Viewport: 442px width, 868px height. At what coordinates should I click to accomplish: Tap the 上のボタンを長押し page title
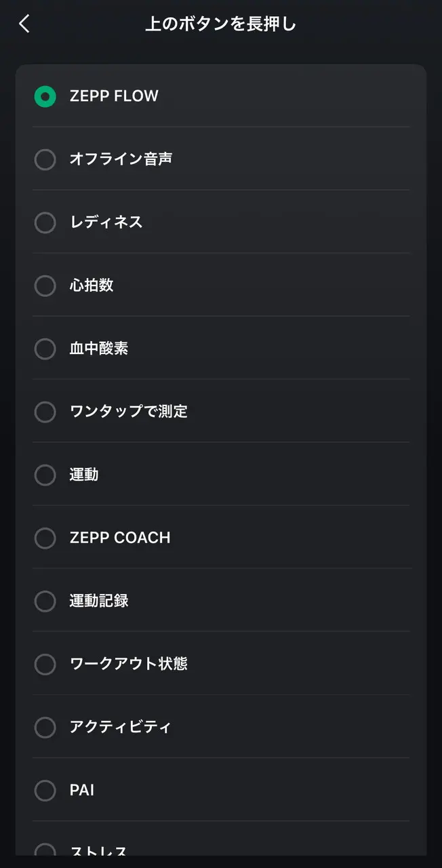click(x=221, y=24)
